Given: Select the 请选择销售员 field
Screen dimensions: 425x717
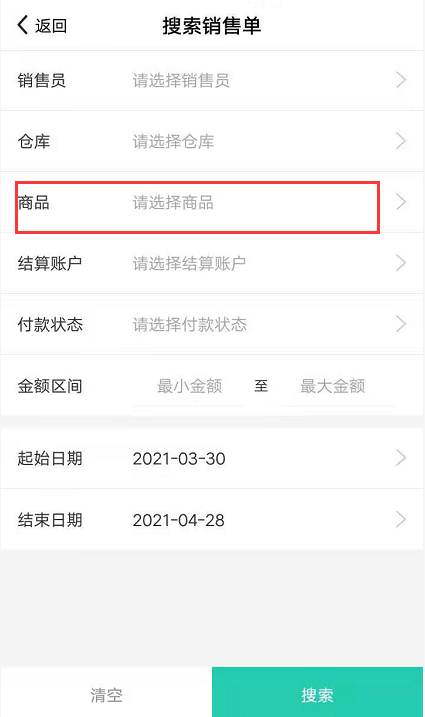Looking at the screenshot, I should click(x=181, y=80).
